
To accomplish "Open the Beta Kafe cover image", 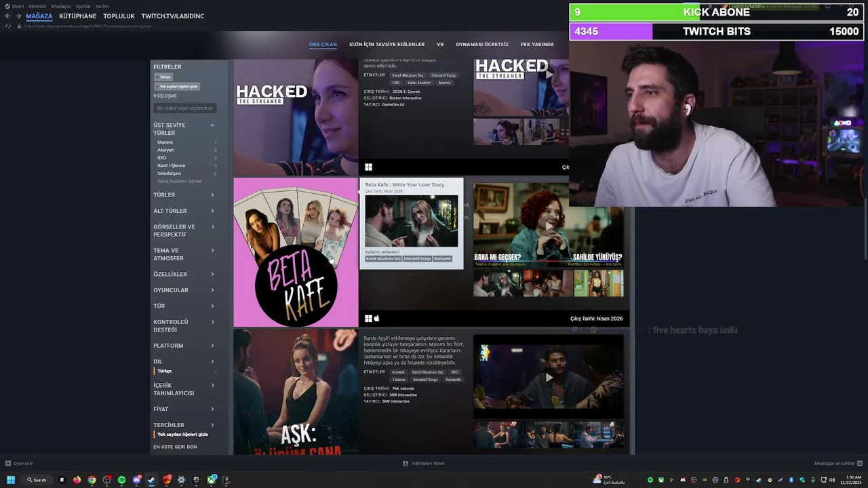I will click(296, 252).
